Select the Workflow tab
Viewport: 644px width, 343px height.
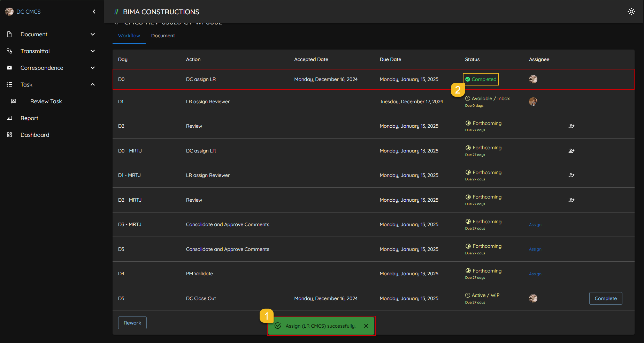[129, 36]
